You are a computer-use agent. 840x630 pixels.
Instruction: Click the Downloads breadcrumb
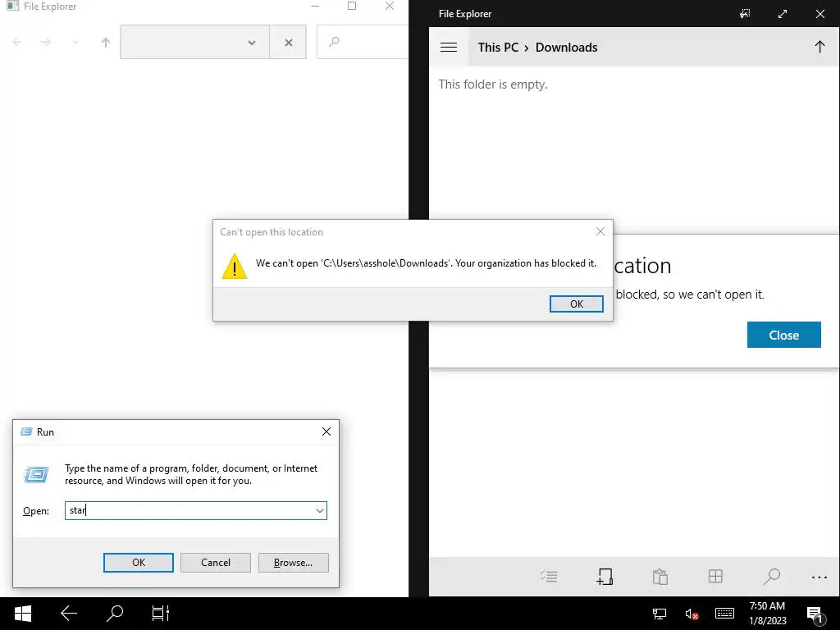click(x=566, y=47)
